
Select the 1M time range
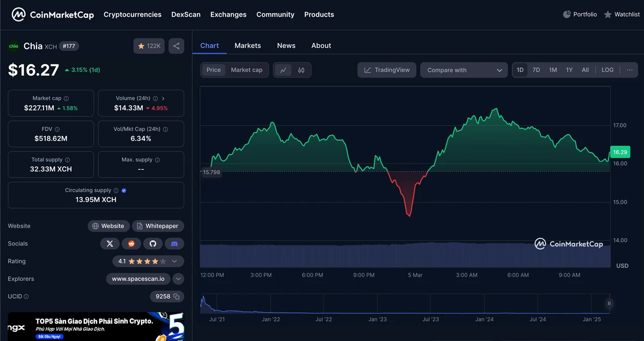tap(553, 70)
